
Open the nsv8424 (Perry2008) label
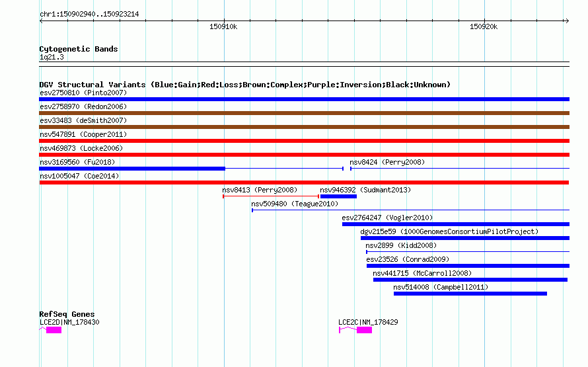[x=387, y=162]
